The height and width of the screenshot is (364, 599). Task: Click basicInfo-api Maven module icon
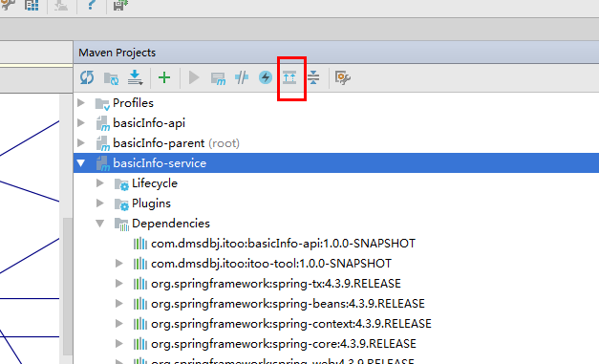point(102,123)
